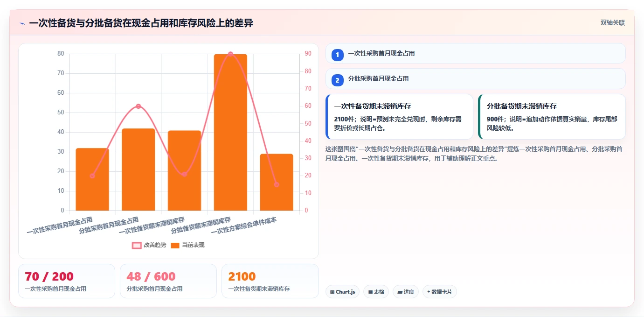
Task: Toggle the 当前表现 legend swatch
Action: [175, 245]
